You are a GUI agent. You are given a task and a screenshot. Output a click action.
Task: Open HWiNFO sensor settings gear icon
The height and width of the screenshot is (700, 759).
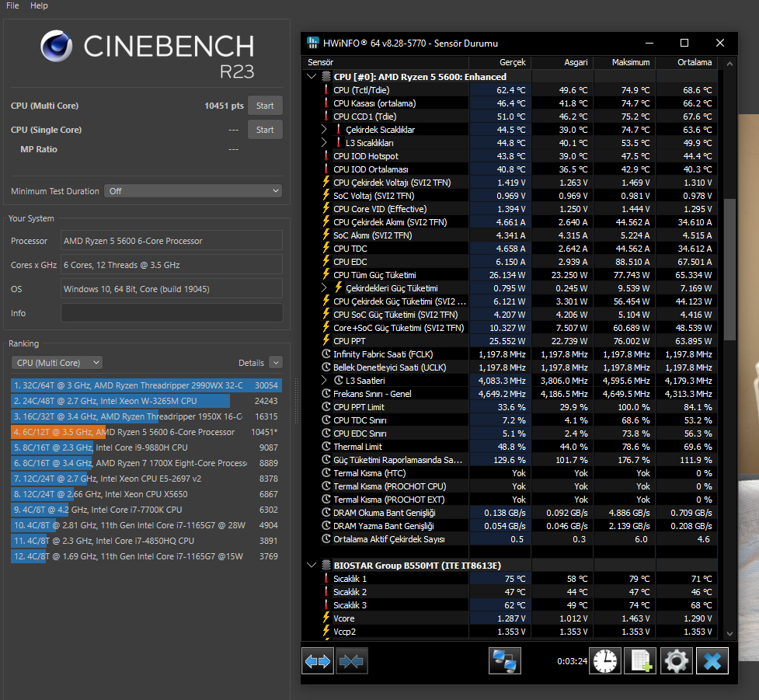point(676,661)
